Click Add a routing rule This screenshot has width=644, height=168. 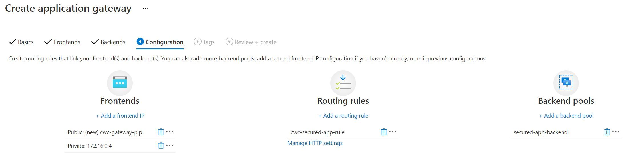tap(343, 116)
